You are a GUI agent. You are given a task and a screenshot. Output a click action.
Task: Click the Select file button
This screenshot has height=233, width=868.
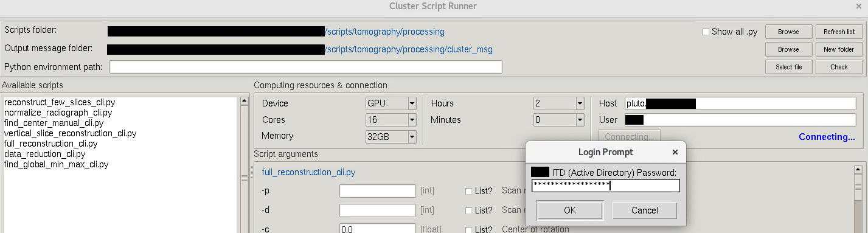pyautogui.click(x=788, y=67)
